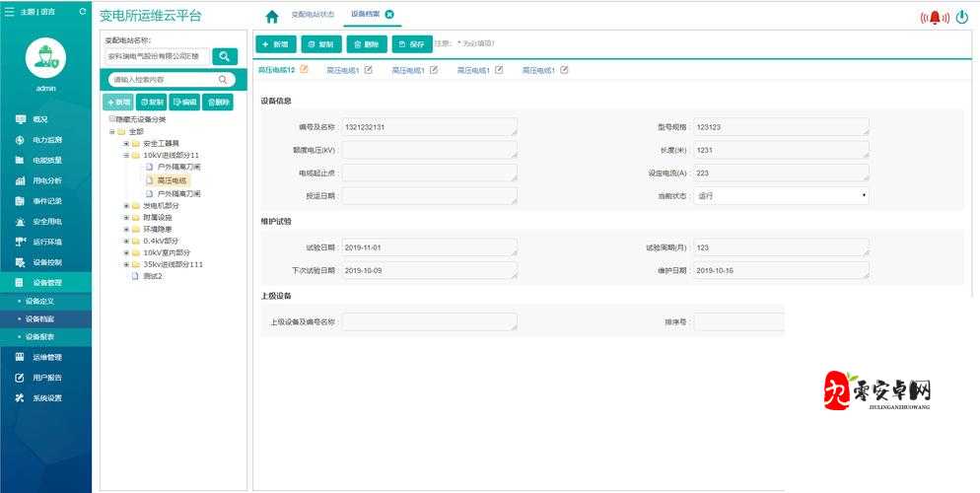Expand the 发电机部分 folder
The width and height of the screenshot is (980, 493).
(x=126, y=205)
